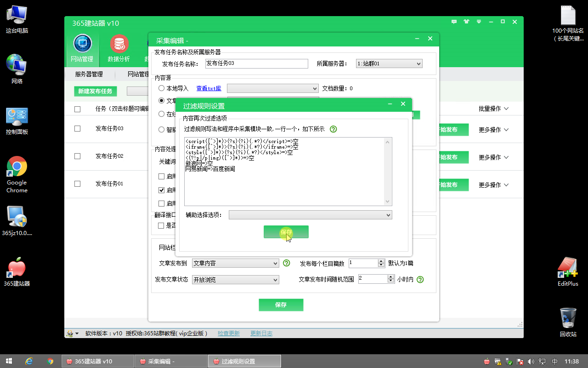Click the green help icon beside the filter rule description

334,129
